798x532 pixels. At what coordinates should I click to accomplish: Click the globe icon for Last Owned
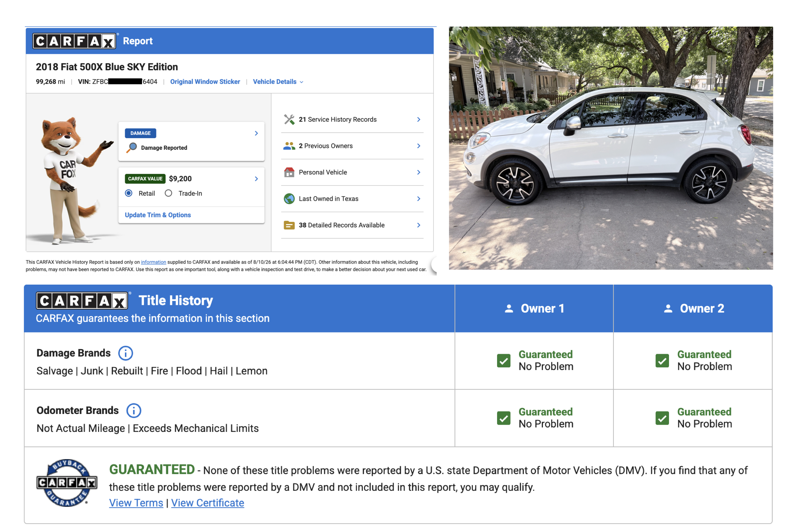(x=289, y=199)
